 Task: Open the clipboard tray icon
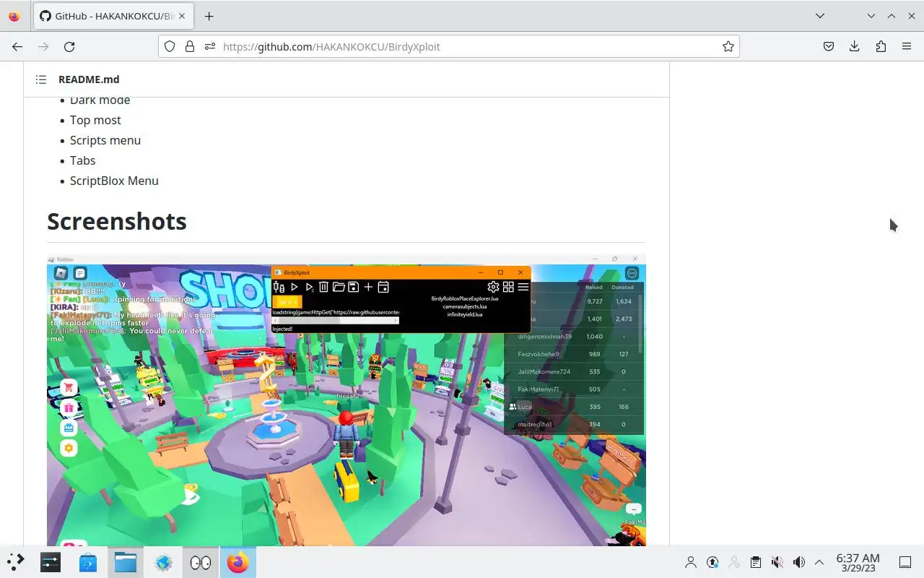point(756,562)
